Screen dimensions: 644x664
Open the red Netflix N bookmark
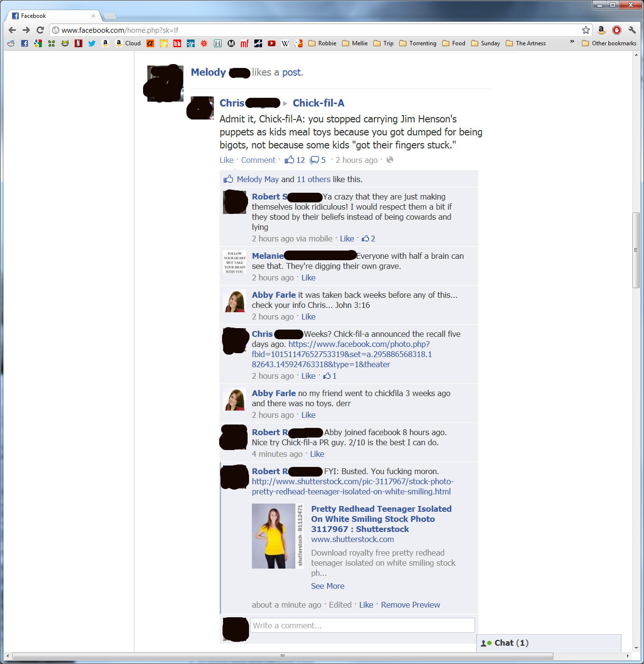[x=79, y=43]
